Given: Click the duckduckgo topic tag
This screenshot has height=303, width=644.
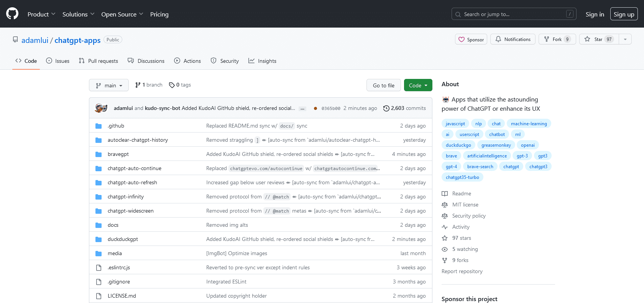Looking at the screenshot, I should [458, 145].
